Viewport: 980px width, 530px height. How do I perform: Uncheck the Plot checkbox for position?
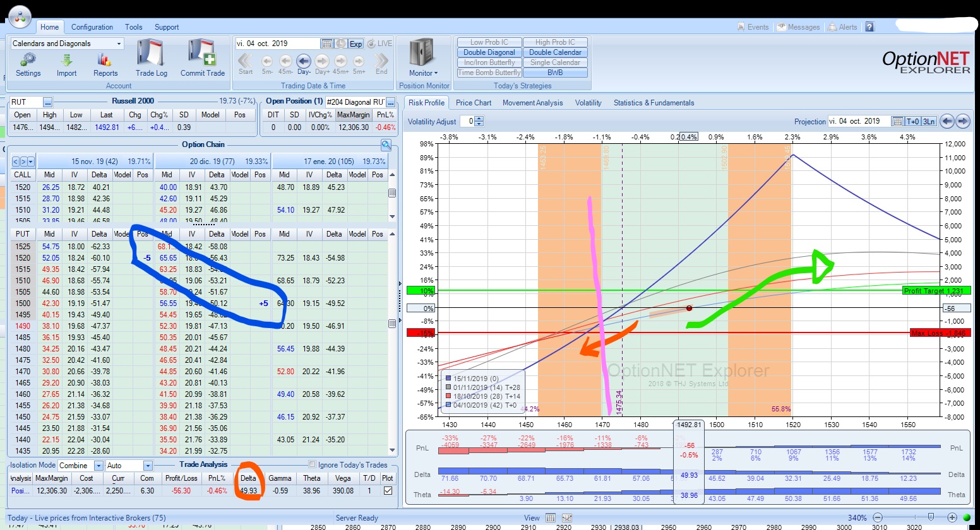[x=388, y=490]
